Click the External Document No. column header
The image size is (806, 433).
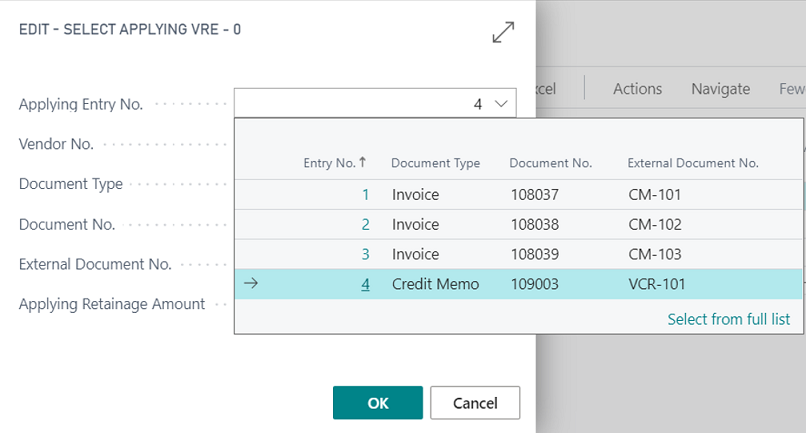[692, 163]
